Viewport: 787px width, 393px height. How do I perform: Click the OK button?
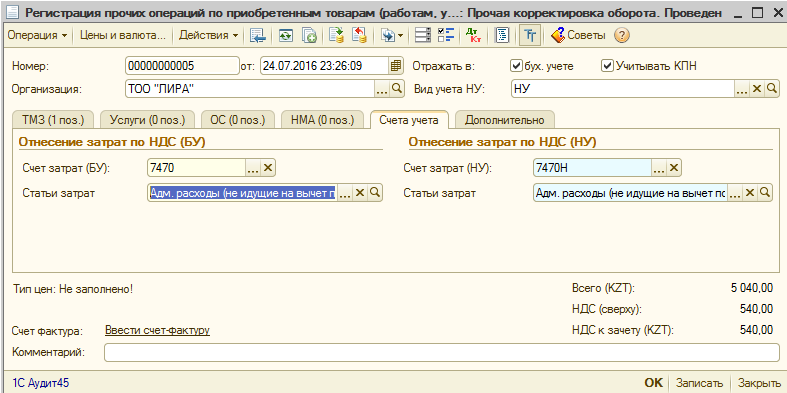coord(653,383)
